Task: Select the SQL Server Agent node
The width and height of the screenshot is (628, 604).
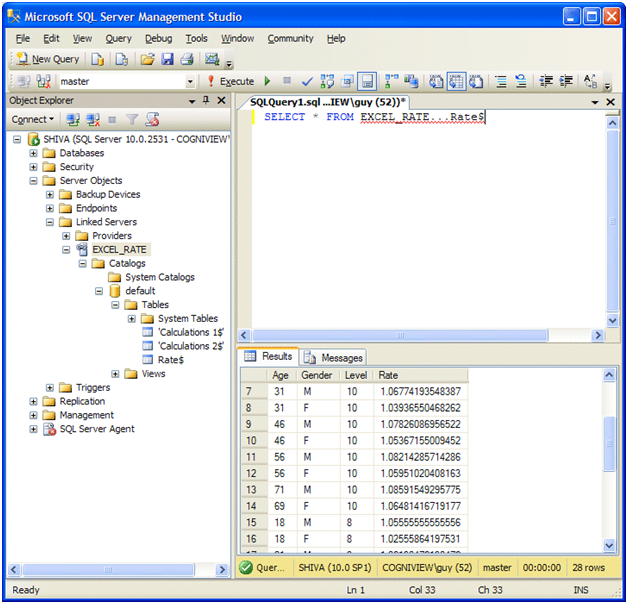Action: 97,429
